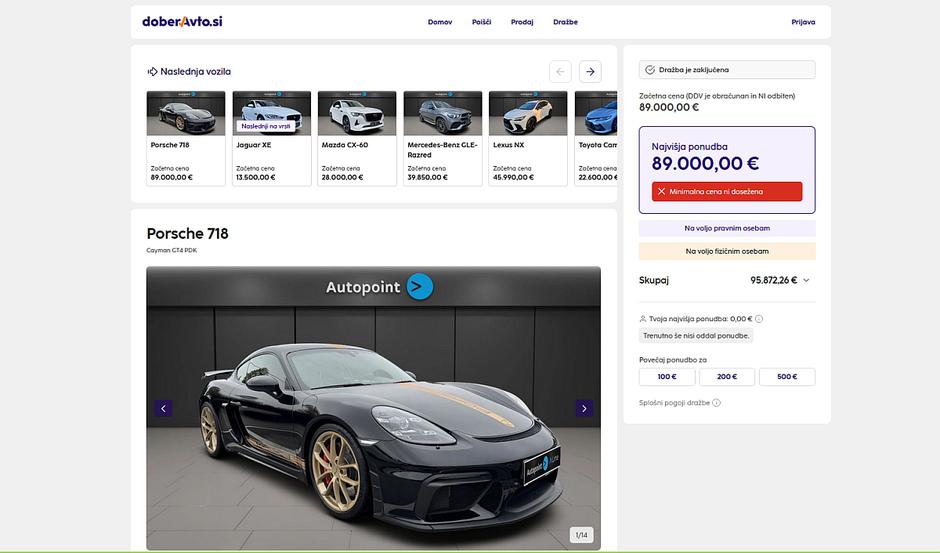This screenshot has height=553, width=940.
Task: Open the Splošni pogoji dražbe link
Action: 674,403
